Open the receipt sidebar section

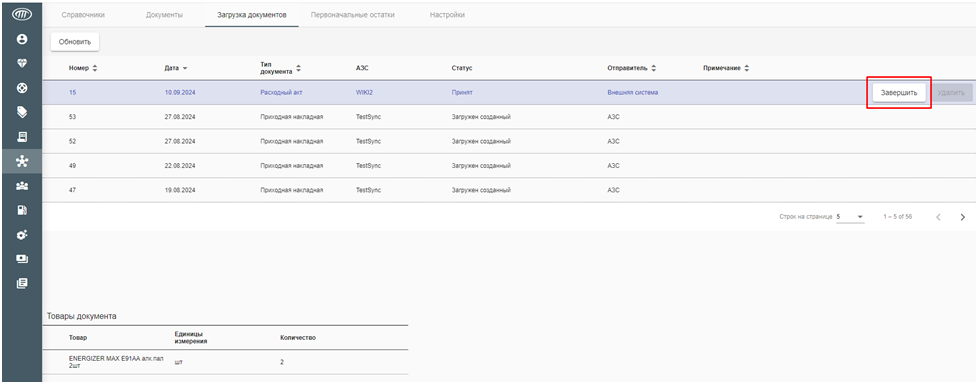[22, 137]
